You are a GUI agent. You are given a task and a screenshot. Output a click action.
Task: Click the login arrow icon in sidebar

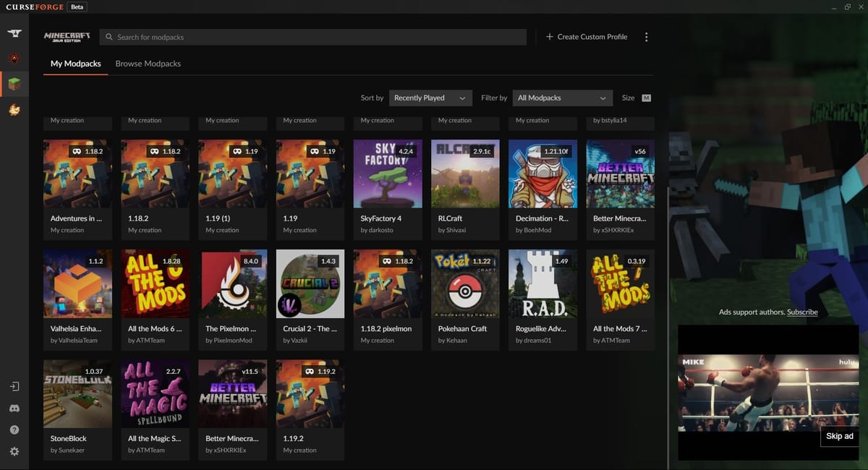tap(14, 387)
